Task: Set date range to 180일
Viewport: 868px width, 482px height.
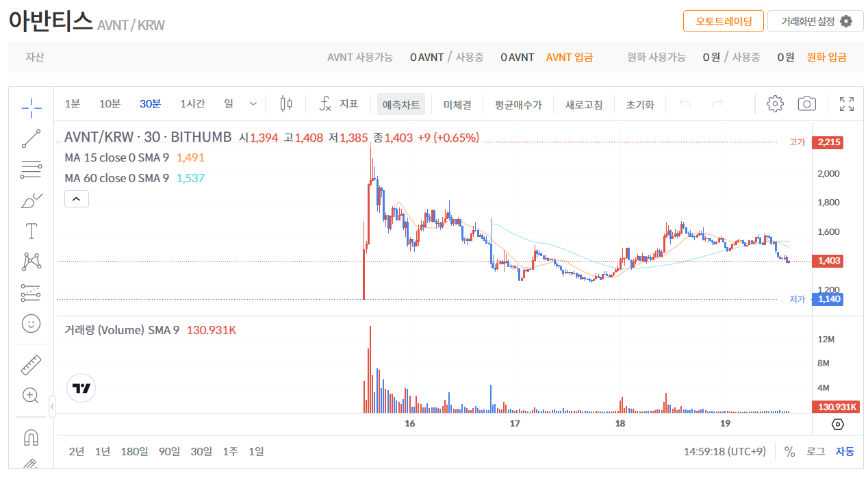Action: coord(134,451)
